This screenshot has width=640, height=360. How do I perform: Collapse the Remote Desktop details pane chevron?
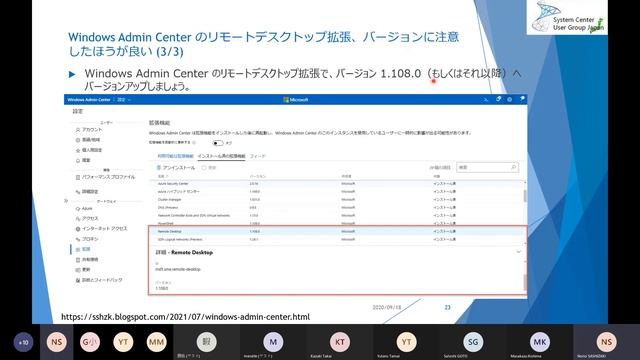[x=518, y=252]
